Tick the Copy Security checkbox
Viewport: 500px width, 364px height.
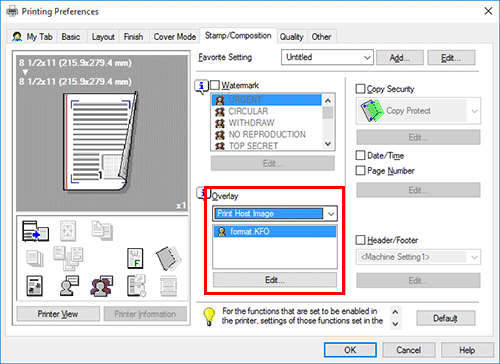click(x=360, y=89)
